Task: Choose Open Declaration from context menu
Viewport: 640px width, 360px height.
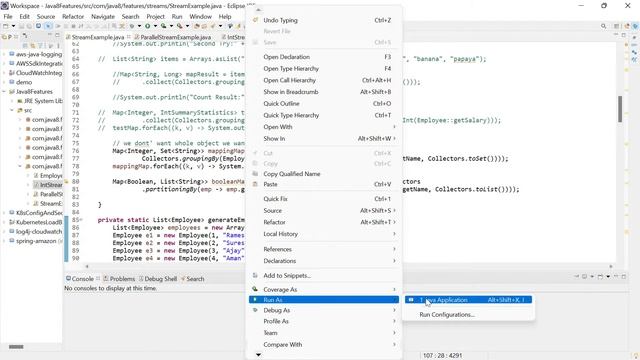Action: [324, 57]
